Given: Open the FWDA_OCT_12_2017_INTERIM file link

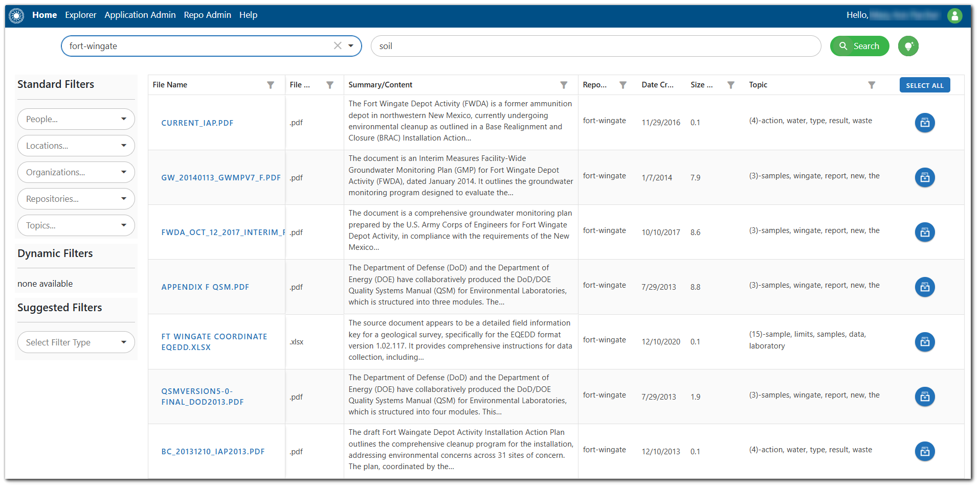Looking at the screenshot, I should pos(223,233).
